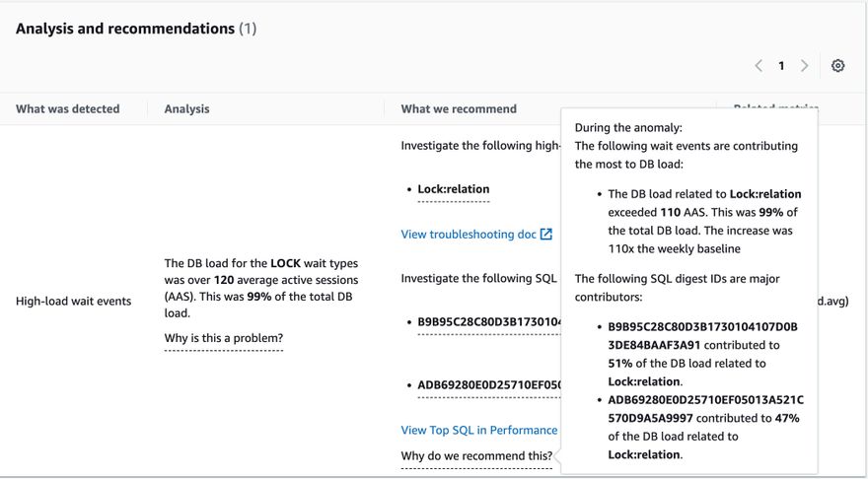Click the 'What was detected' column header
868x479 pixels.
(x=67, y=109)
